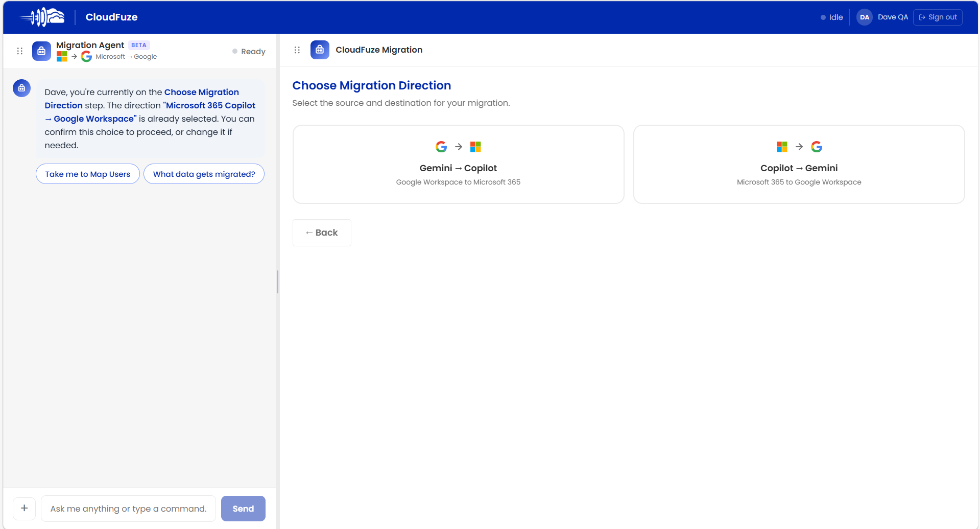
Task: Click Google Workspace to Microsoft 365 subtitle
Action: pos(458,182)
